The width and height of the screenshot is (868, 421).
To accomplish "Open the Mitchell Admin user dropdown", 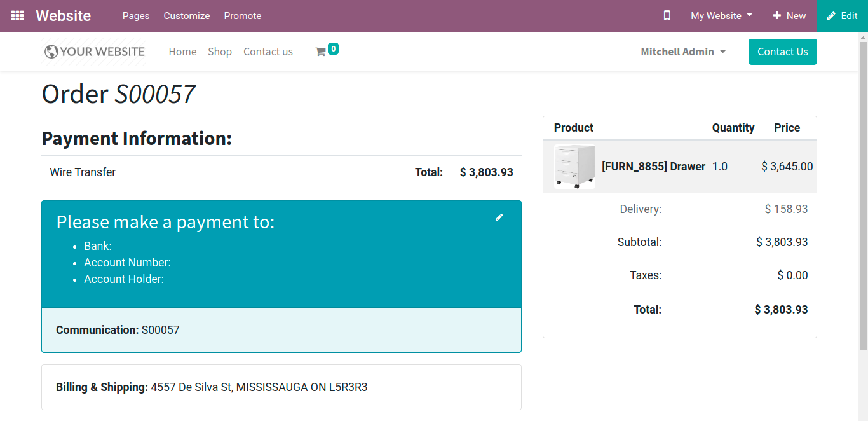I will click(683, 52).
